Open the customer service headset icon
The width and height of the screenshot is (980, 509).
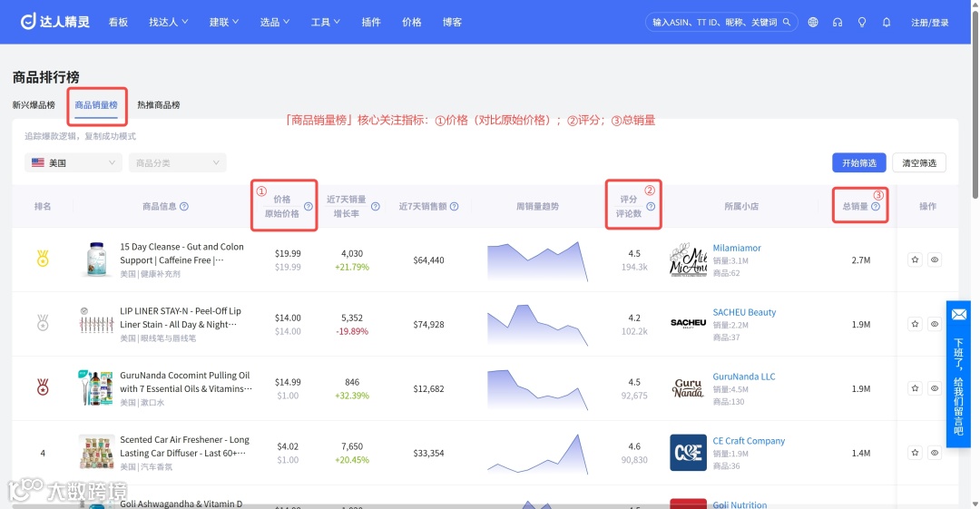point(838,22)
